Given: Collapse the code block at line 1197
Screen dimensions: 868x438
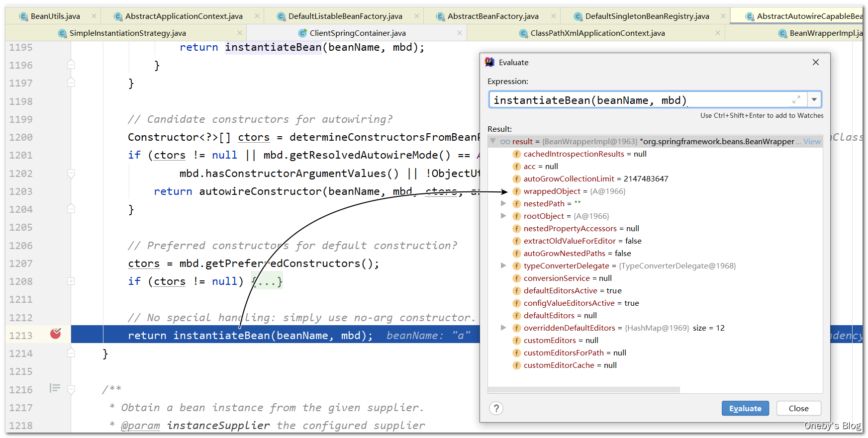Looking at the screenshot, I should (x=71, y=83).
